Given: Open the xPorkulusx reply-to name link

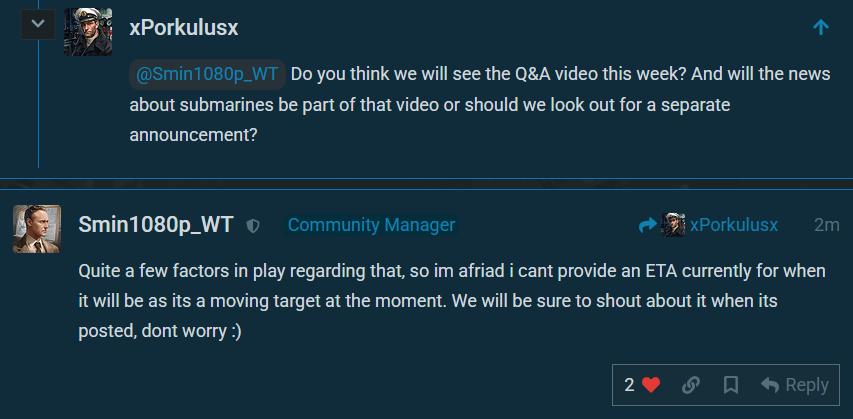Looking at the screenshot, I should [734, 225].
